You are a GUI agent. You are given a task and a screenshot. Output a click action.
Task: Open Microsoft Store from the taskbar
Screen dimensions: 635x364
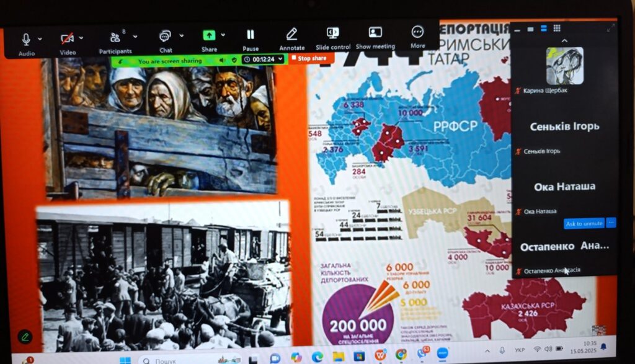coord(359,356)
